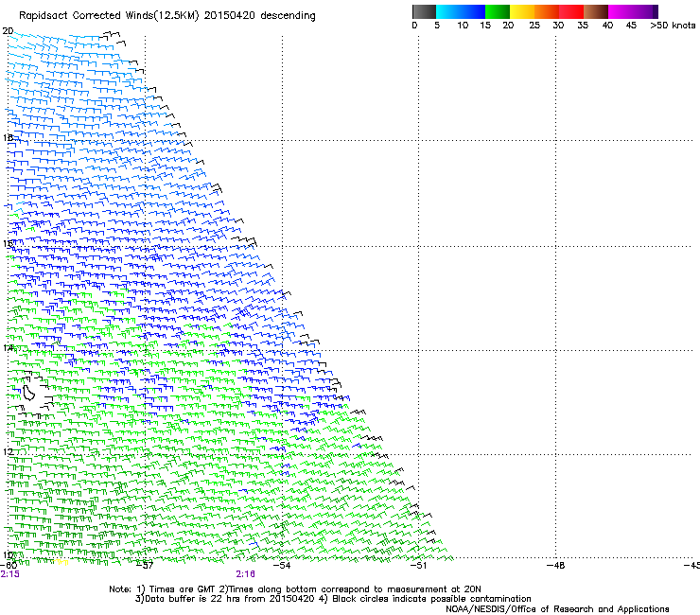Click the -54 longitude axis label
Image resolution: width=700 pixels, height=615 pixels.
coord(282,566)
